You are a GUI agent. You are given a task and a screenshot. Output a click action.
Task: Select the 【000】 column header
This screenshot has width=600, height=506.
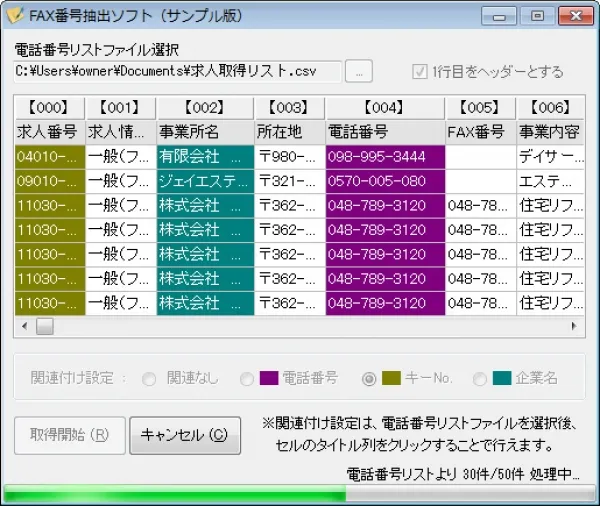(49, 108)
